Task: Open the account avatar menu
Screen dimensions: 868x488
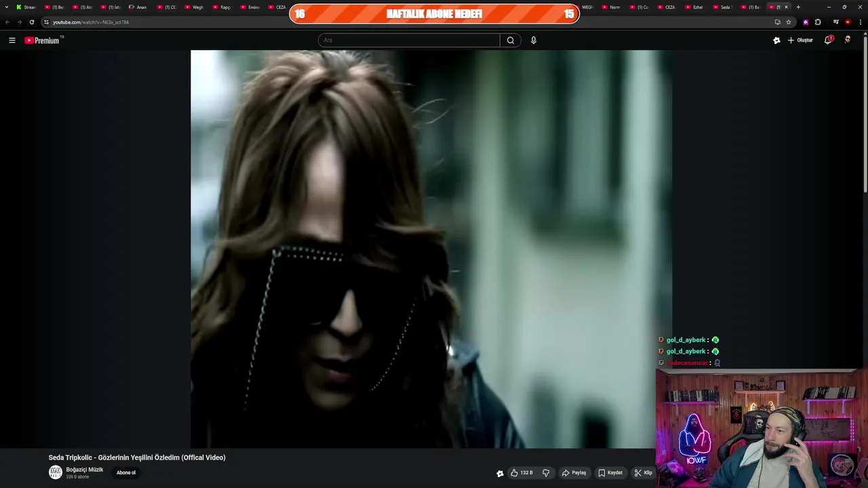Action: coord(848,40)
